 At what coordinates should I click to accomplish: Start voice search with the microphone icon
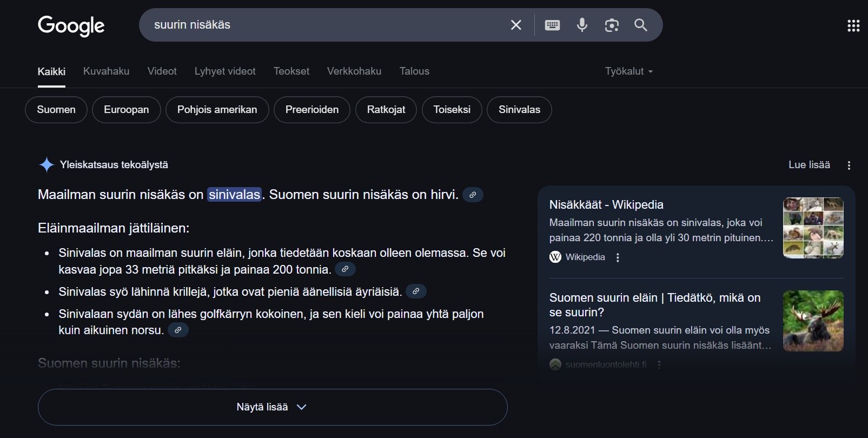pyautogui.click(x=582, y=25)
